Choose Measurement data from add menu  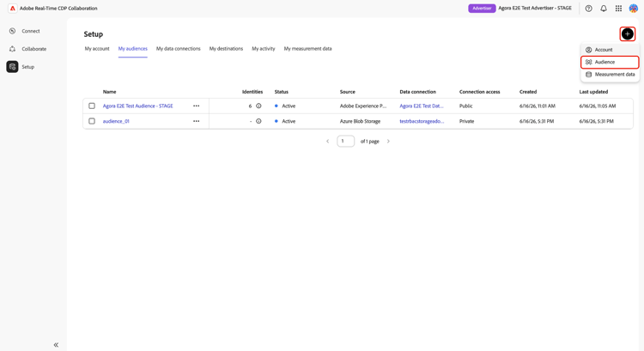click(610, 75)
